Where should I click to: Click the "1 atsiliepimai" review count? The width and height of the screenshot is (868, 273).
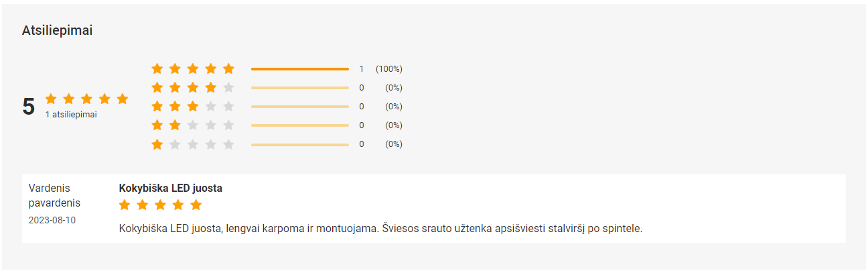pyautogui.click(x=71, y=115)
